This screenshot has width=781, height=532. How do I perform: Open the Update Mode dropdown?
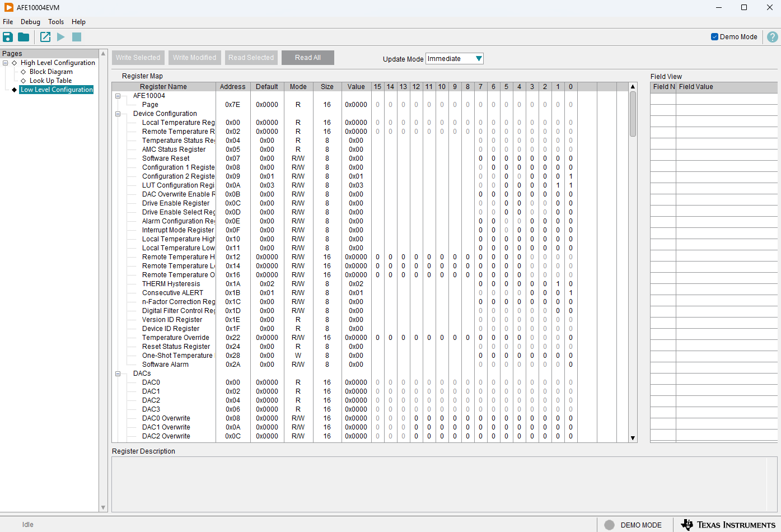479,59
